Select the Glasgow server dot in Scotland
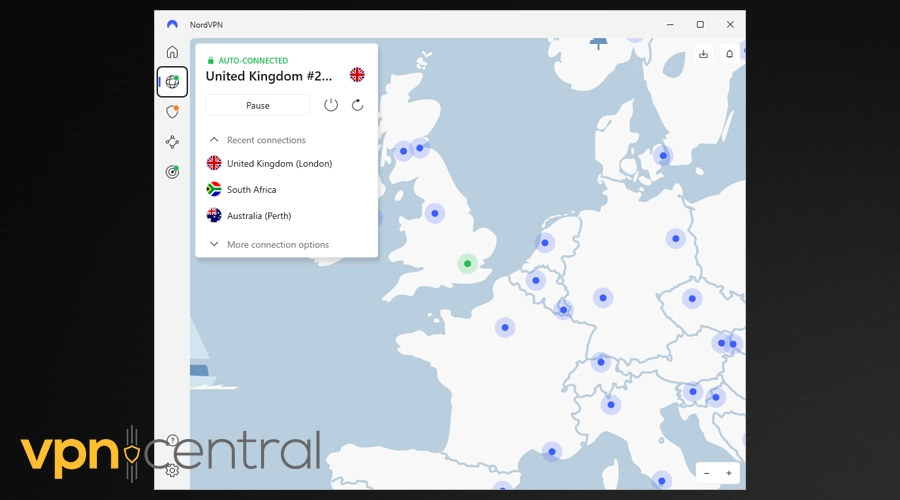Viewport: 900px width, 500px height. 404,152
